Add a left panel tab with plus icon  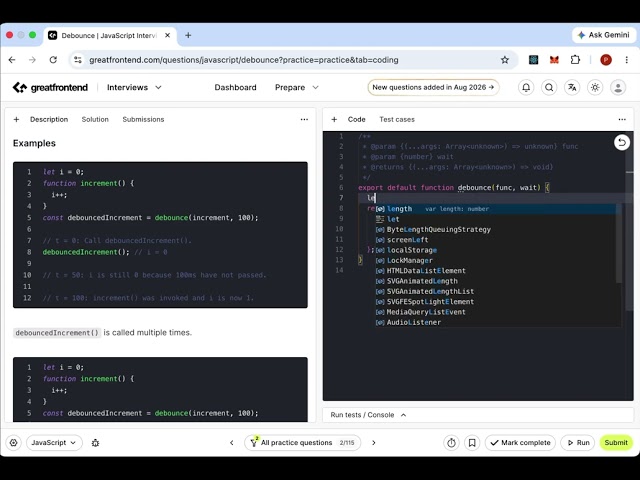click(x=16, y=119)
